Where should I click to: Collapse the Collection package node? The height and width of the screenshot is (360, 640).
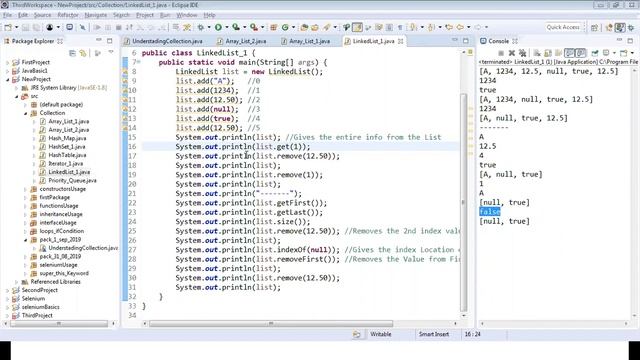point(25,113)
